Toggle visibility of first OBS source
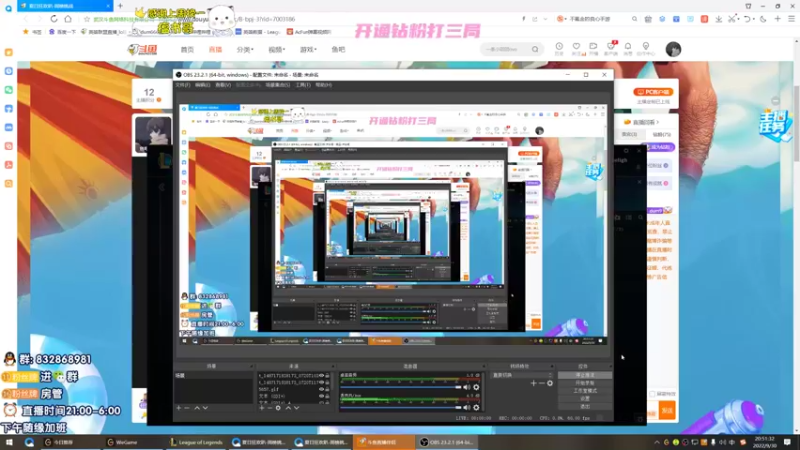This screenshot has width=800, height=450. 321,376
